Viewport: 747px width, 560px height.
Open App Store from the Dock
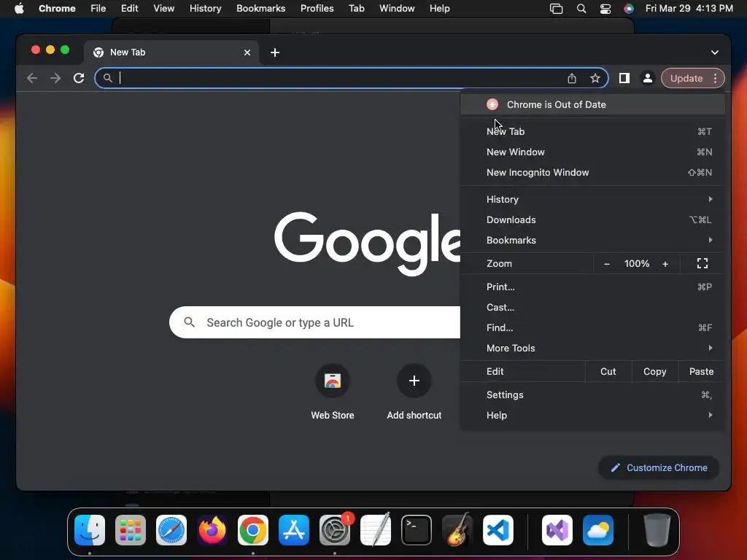[x=294, y=530]
